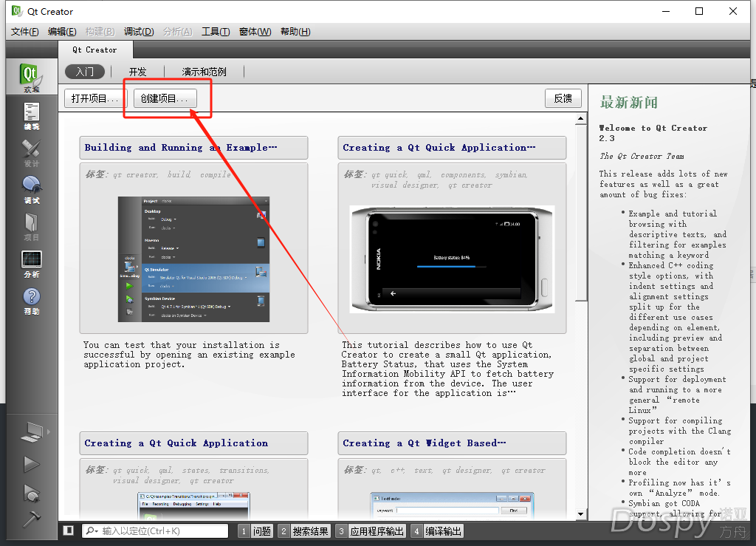Open the greyed 构建(B) menu
Image resolution: width=756 pixels, height=546 pixels.
pyautogui.click(x=100, y=32)
